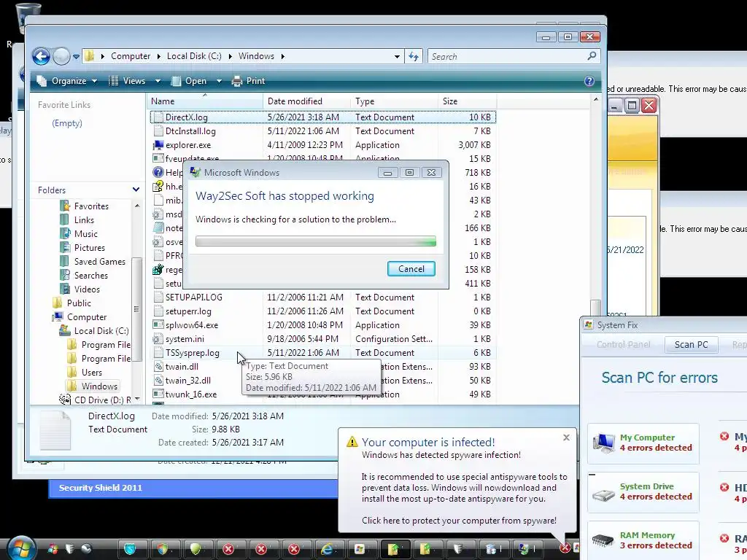
Task: Switch to the Control Panel tab in System Fix
Action: (x=623, y=344)
